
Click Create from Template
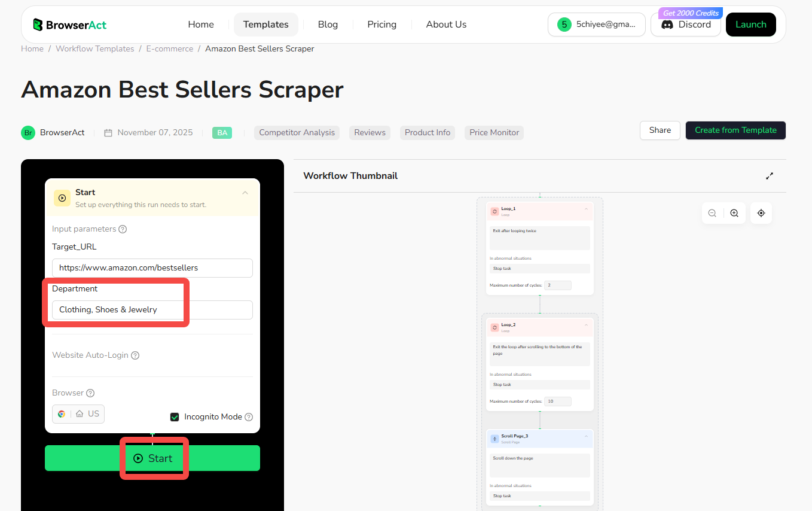click(735, 130)
